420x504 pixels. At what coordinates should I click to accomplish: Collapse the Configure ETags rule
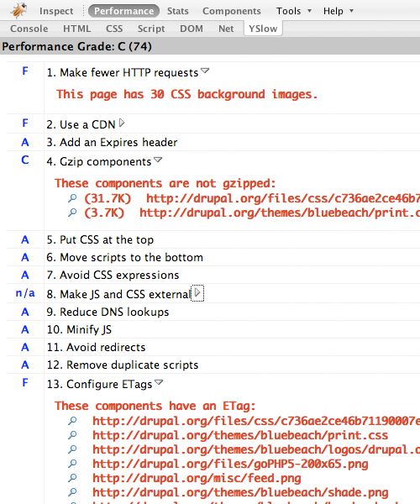[x=159, y=382]
